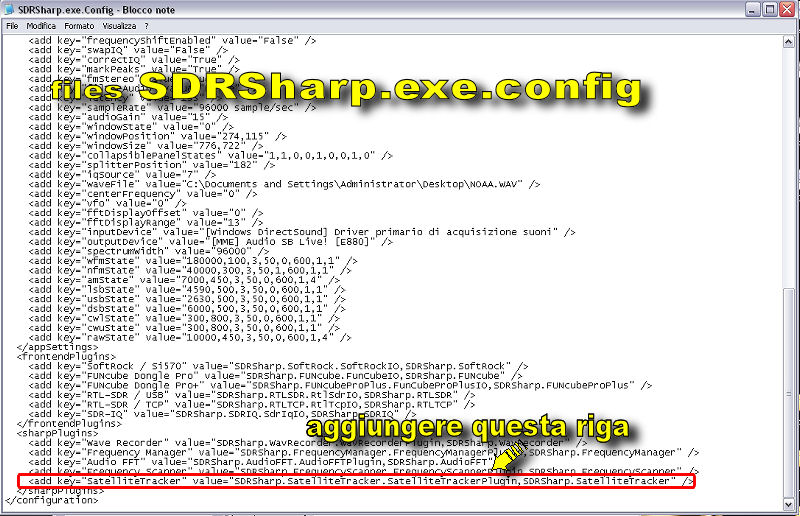
Task: Click the "RTL-SDR / TCP" plugin line
Action: tap(252, 405)
